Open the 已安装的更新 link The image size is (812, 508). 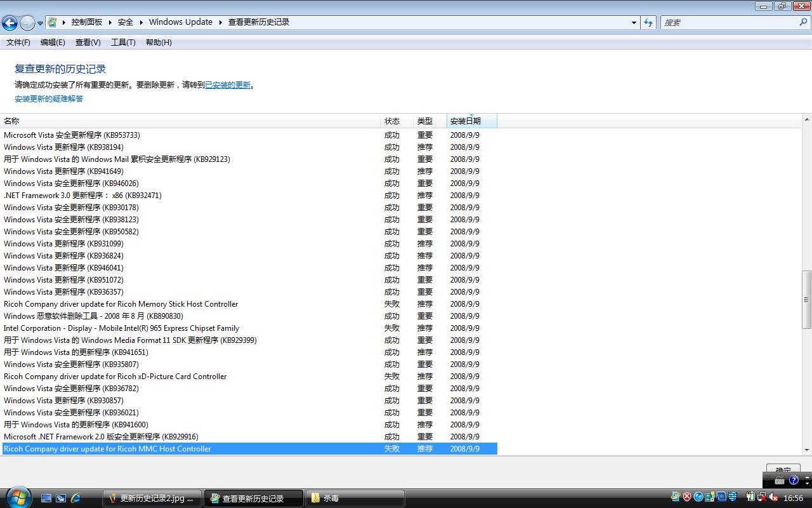tap(228, 85)
